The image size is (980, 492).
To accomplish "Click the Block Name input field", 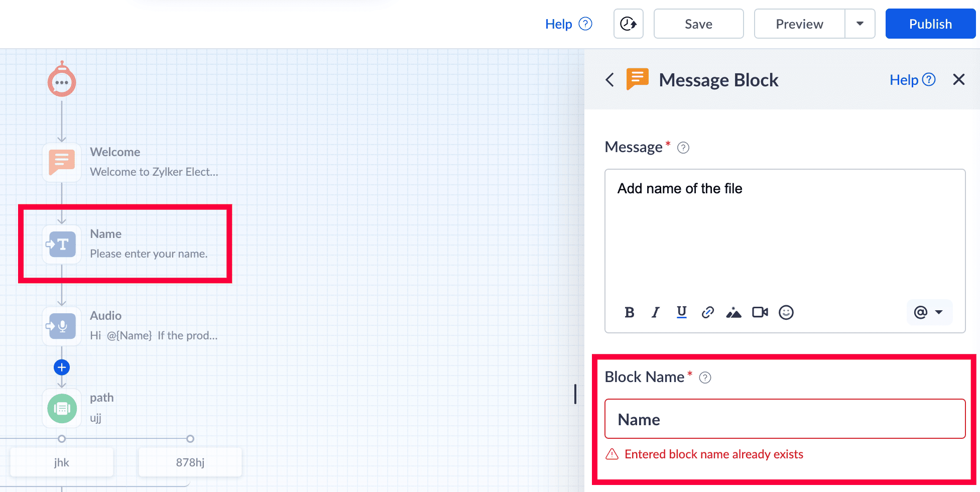I will (784, 419).
